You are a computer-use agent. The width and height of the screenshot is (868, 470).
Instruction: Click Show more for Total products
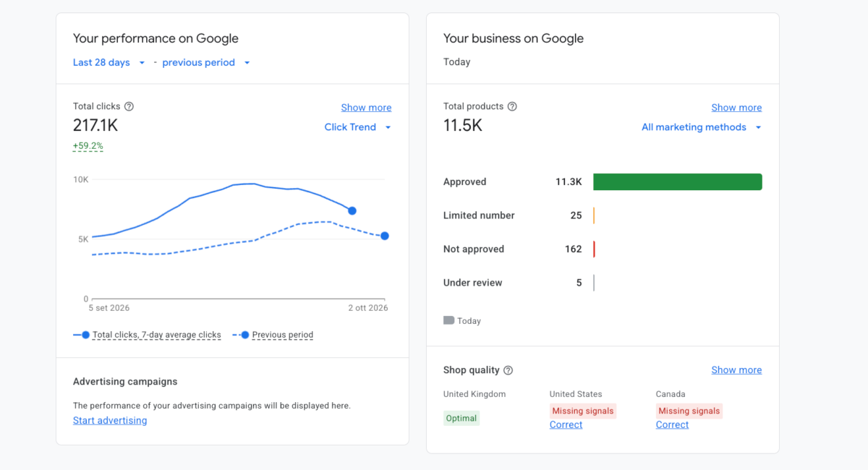[x=736, y=108]
